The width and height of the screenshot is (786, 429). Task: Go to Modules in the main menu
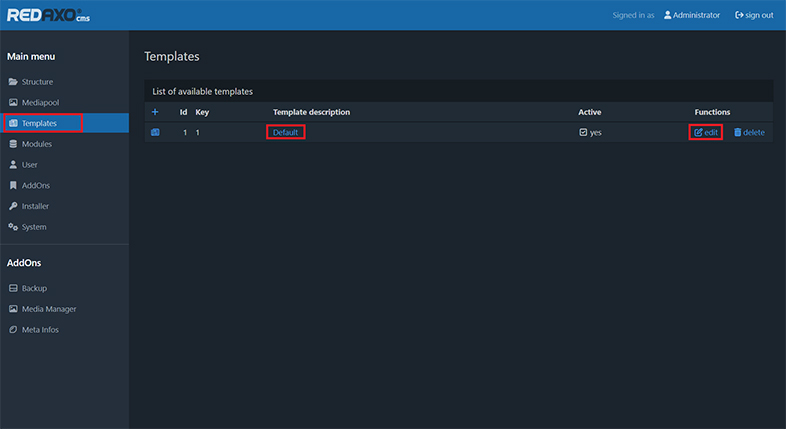[37, 144]
